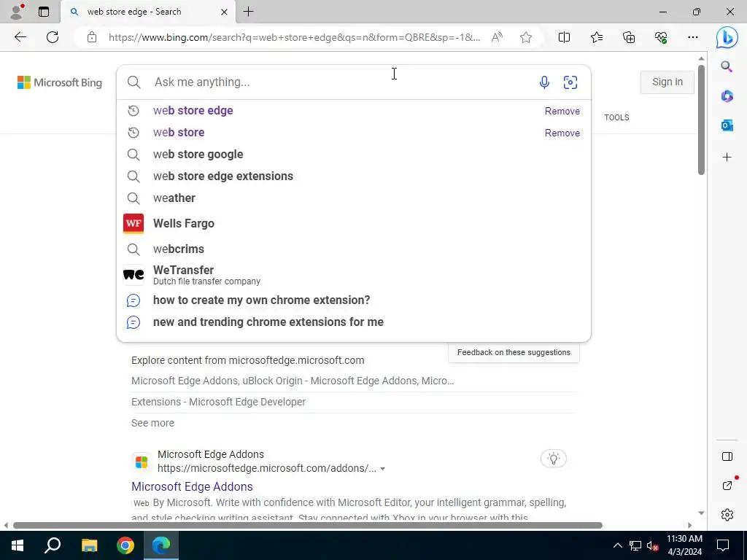Open Microsoft 365 sidebar icon
The height and width of the screenshot is (560, 747).
tap(727, 96)
